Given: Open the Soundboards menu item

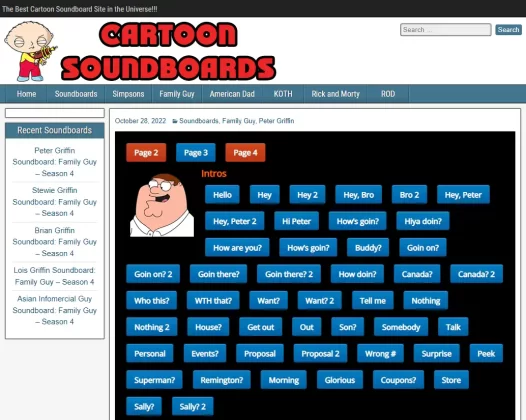Looking at the screenshot, I should 76,94.
